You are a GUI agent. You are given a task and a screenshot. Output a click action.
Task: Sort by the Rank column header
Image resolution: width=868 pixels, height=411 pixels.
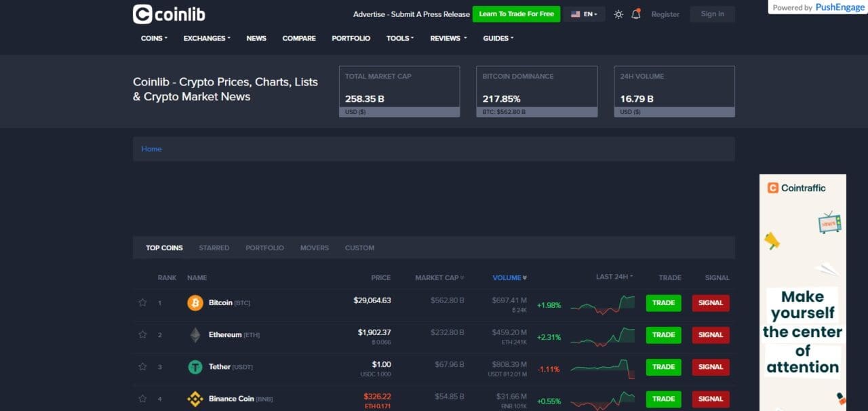167,277
